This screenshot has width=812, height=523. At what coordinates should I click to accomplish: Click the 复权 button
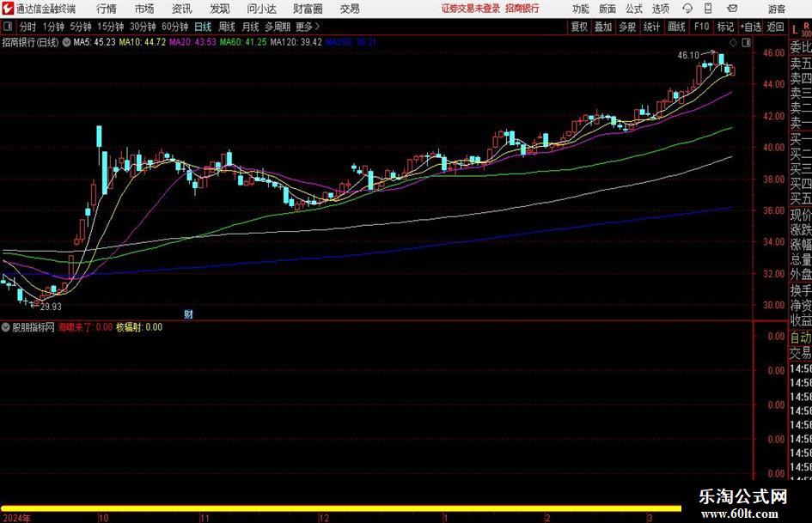[579, 27]
